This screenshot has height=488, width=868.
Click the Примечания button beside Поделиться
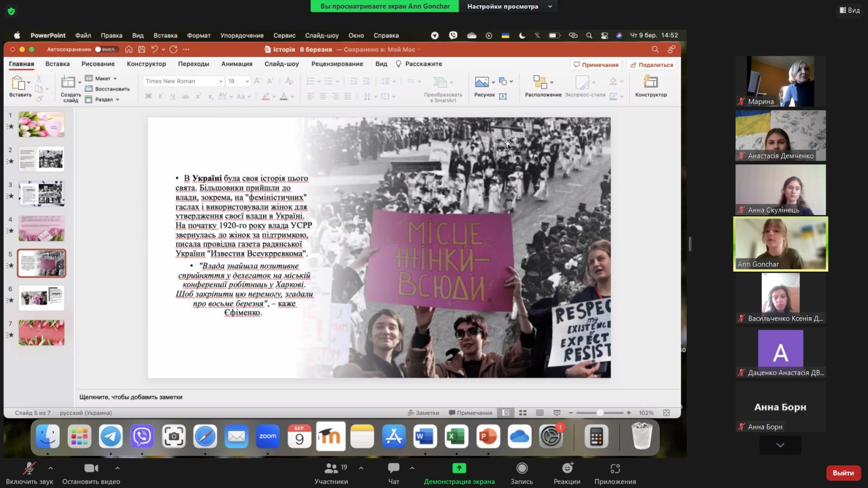pos(596,65)
